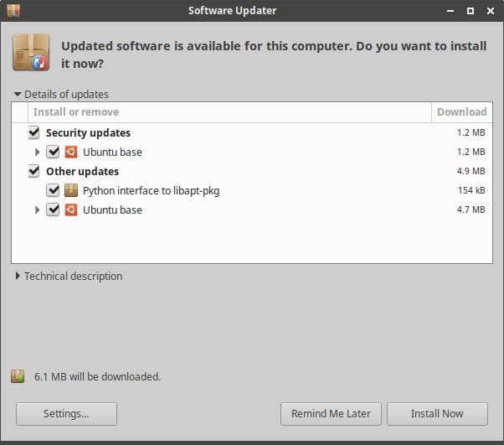
Task: Click the Software Updater title bar icon
Action: pos(13,11)
